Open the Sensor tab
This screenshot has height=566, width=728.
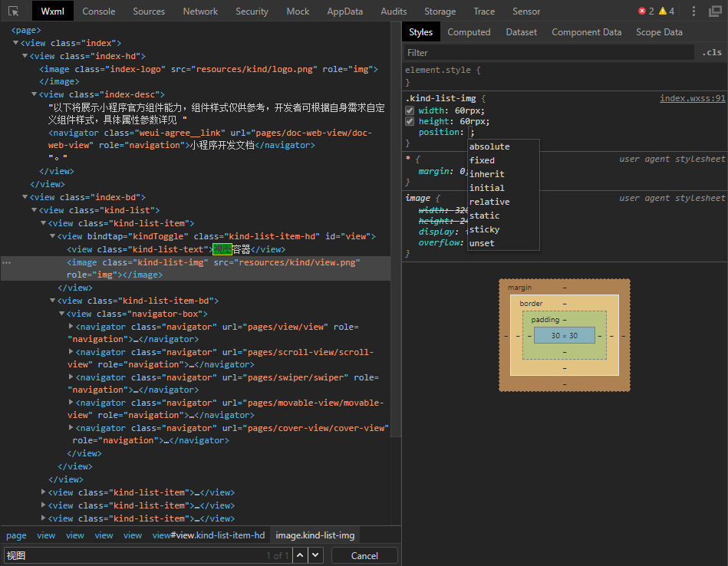click(x=526, y=12)
